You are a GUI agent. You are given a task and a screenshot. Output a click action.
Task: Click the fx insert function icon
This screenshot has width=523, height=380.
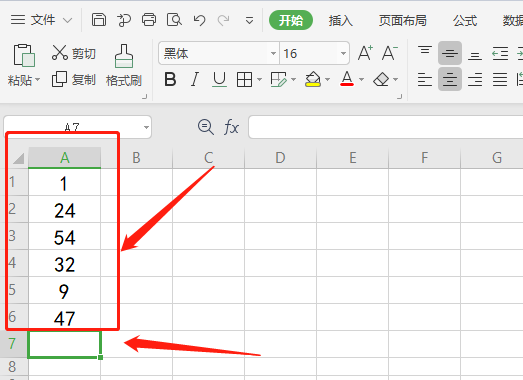point(231,127)
